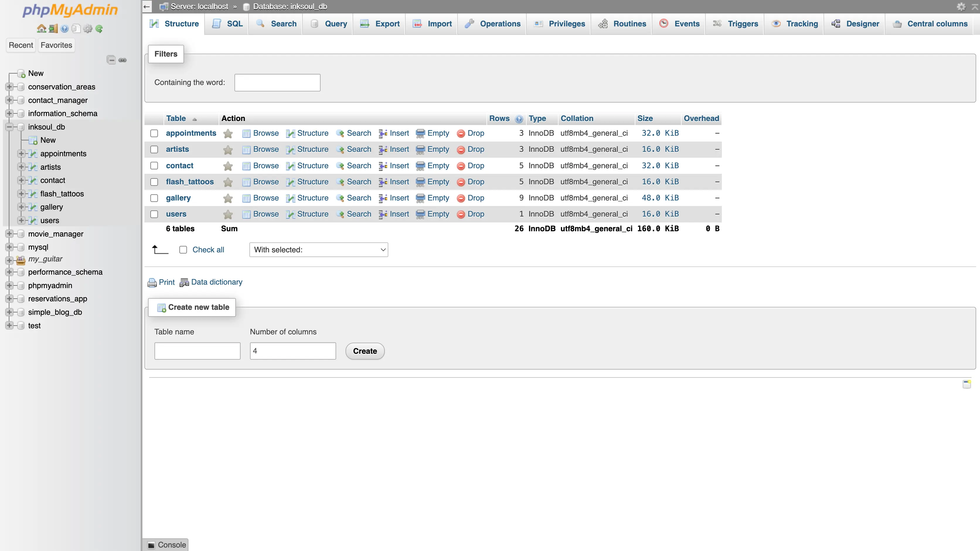Tick the Check all checkbox
980x551 pixels.
(183, 250)
